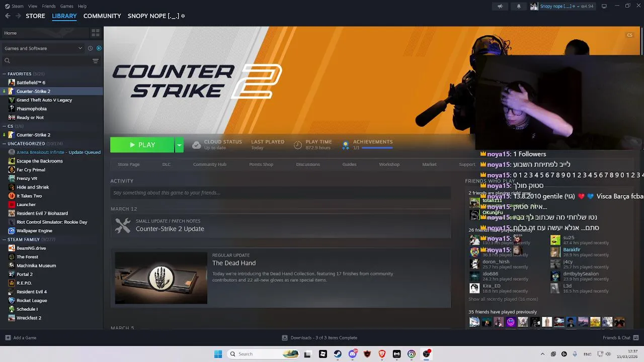Image resolution: width=644 pixels, height=362 pixels.
Task: Collapse the CS category
Action: click(x=5, y=126)
